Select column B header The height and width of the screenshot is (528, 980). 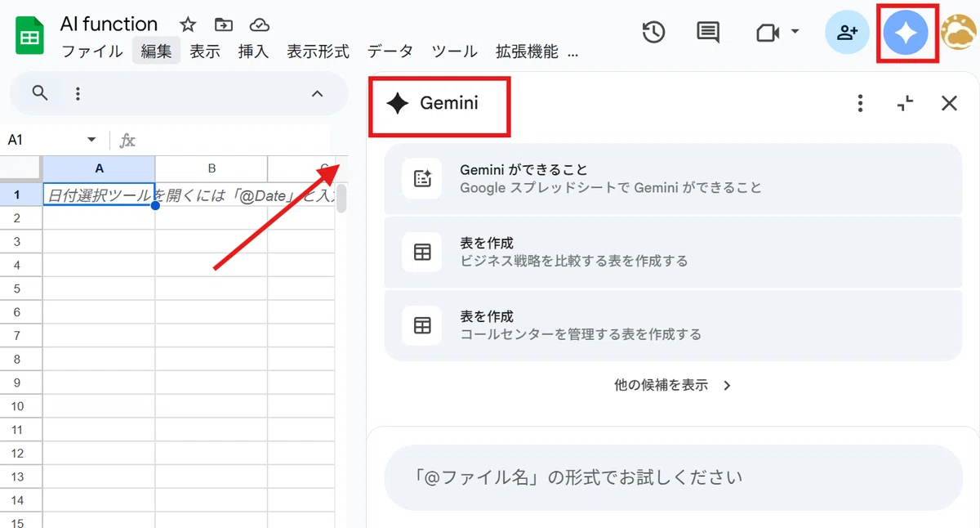tap(212, 168)
